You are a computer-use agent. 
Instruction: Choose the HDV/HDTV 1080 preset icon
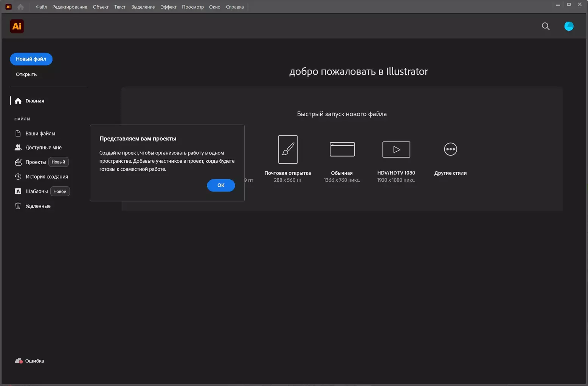click(x=396, y=149)
